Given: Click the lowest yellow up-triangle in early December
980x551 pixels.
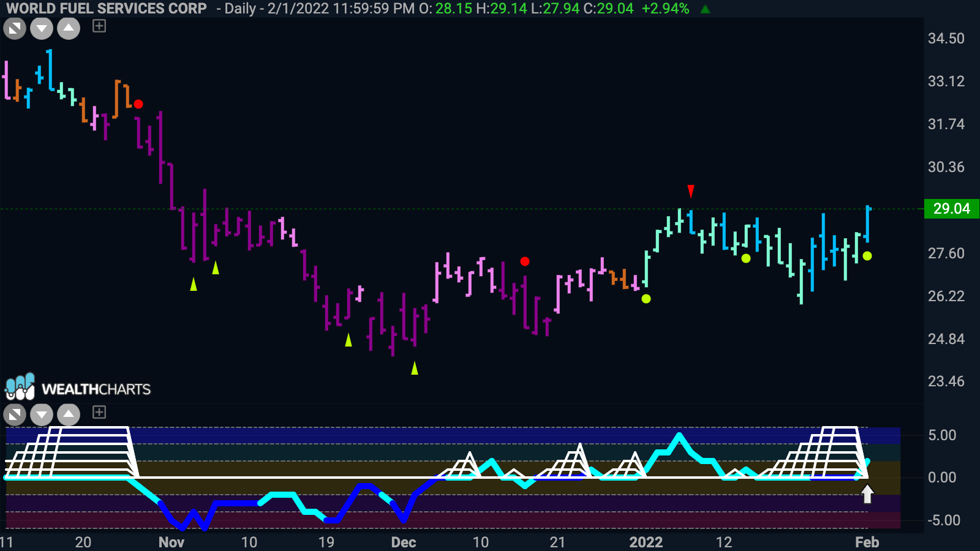Looking at the screenshot, I should click(x=415, y=368).
